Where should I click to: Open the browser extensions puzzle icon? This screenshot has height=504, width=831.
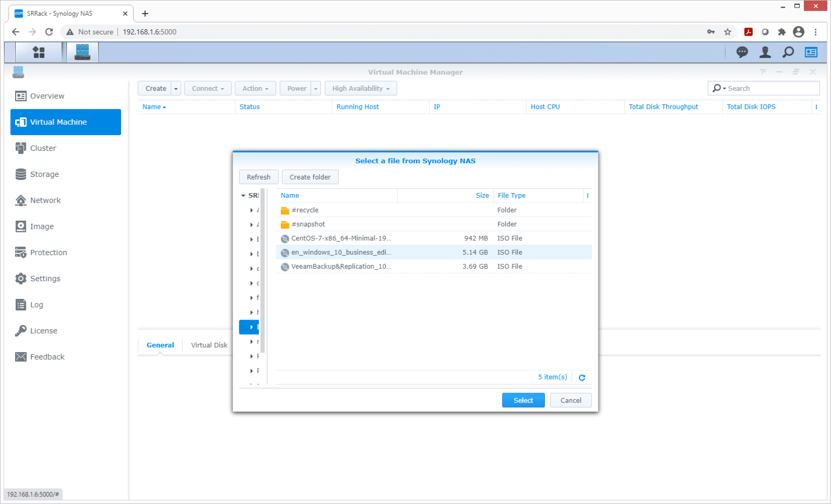click(782, 32)
